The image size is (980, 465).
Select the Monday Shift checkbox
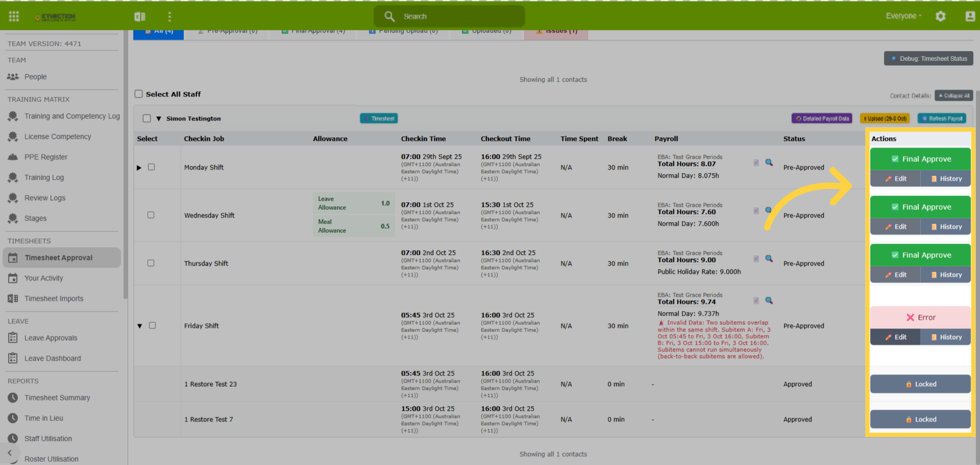[x=151, y=167]
